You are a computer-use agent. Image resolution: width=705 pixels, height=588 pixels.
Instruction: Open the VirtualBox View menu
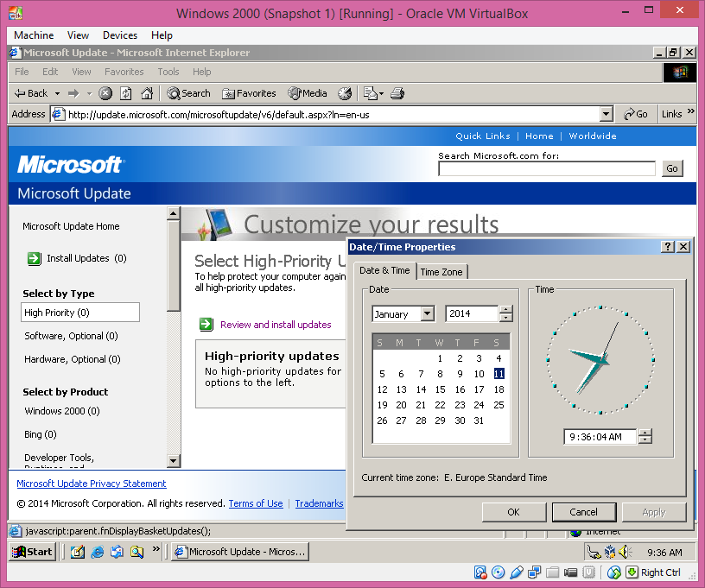[78, 35]
